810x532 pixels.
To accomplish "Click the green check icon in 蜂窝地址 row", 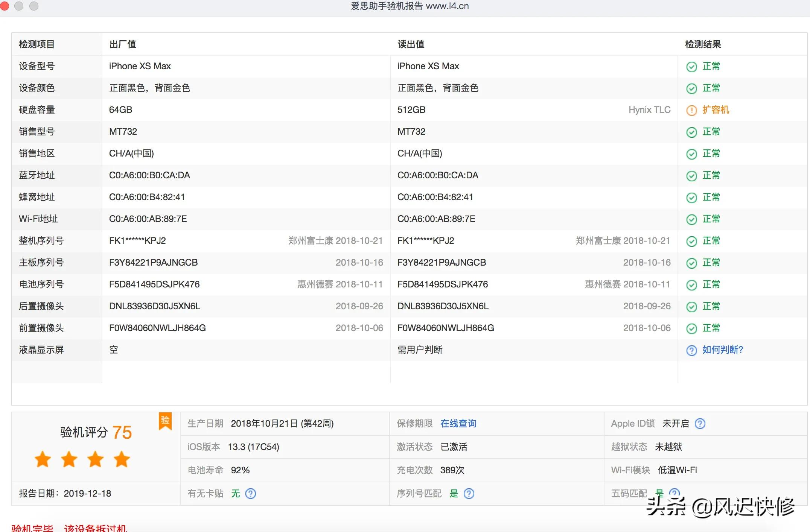I will point(691,198).
